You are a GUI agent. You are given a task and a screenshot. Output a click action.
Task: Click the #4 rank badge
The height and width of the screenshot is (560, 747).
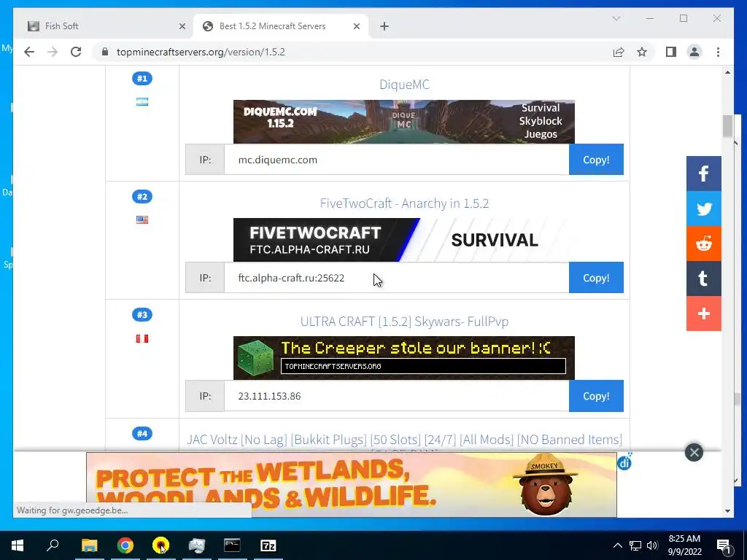pyautogui.click(x=142, y=433)
